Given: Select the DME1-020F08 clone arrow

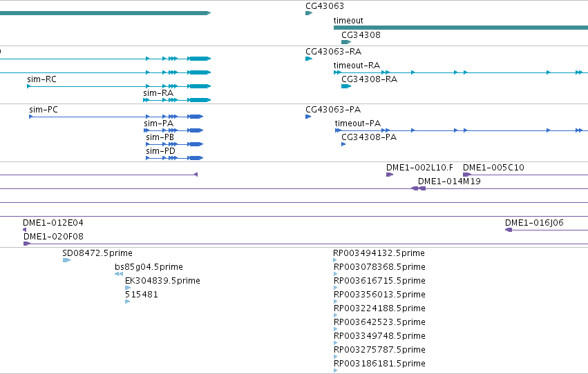Looking at the screenshot, I should point(27,244).
